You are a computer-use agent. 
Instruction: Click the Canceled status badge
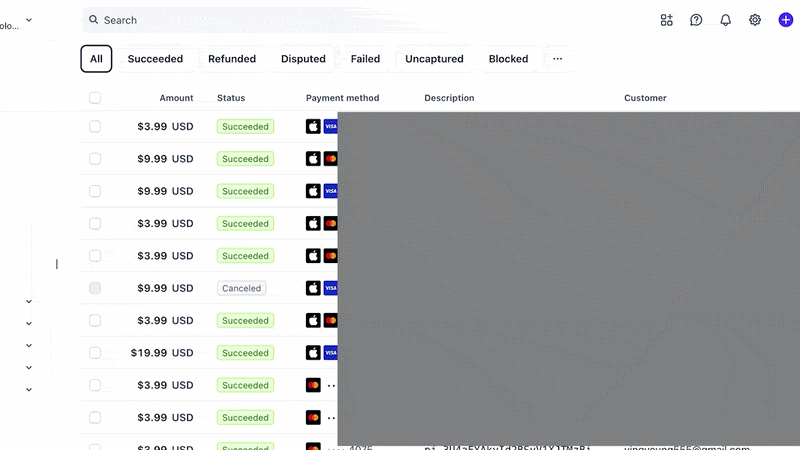tap(241, 288)
